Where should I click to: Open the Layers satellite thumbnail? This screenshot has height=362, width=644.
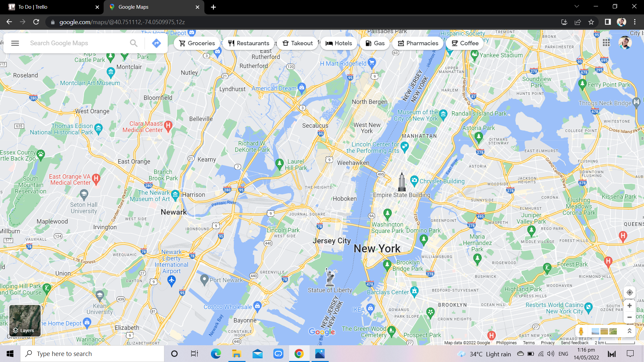[x=25, y=320]
